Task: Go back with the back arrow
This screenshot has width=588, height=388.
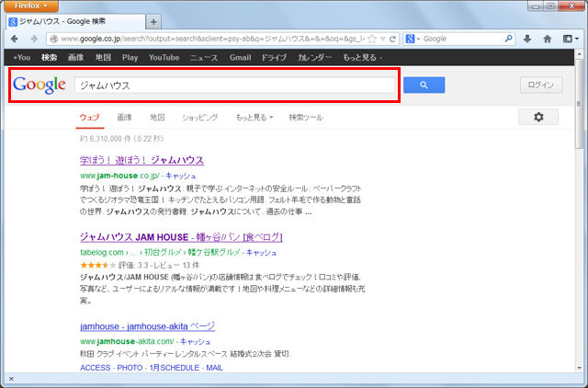Action: [x=15, y=39]
